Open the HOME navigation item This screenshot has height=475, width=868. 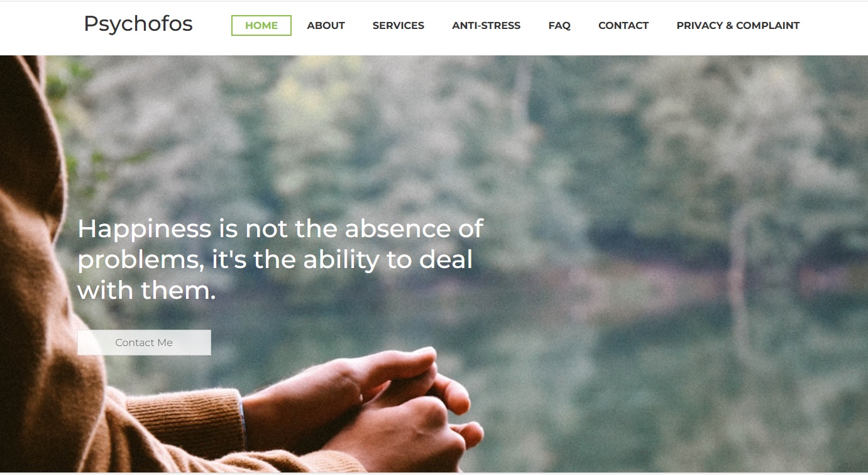261,26
